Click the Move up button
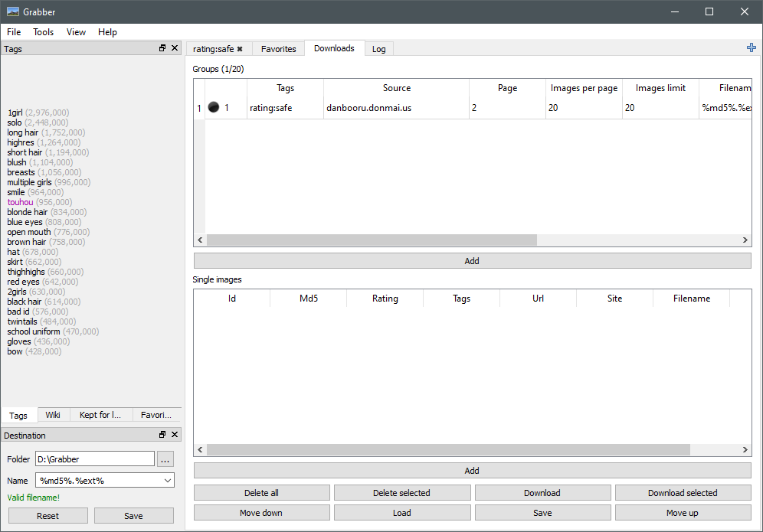 [683, 513]
